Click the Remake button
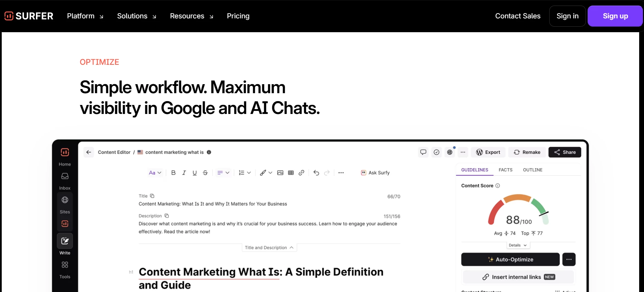 pos(527,152)
